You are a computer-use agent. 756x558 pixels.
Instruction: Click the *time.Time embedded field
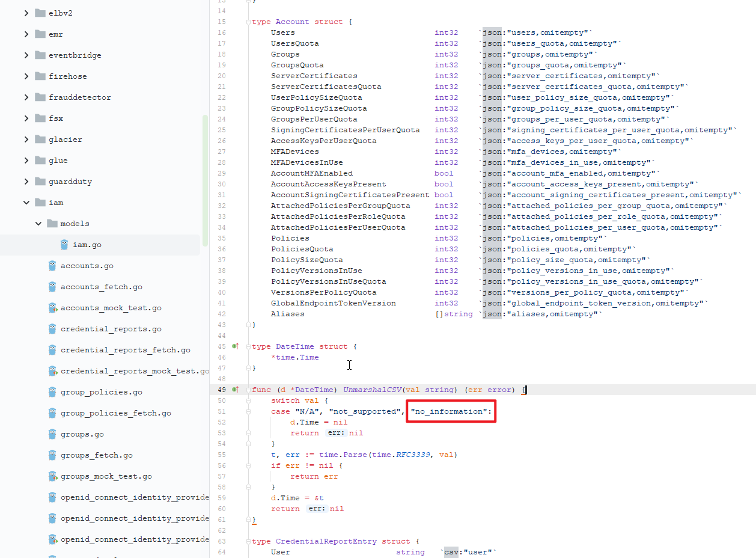coord(295,357)
